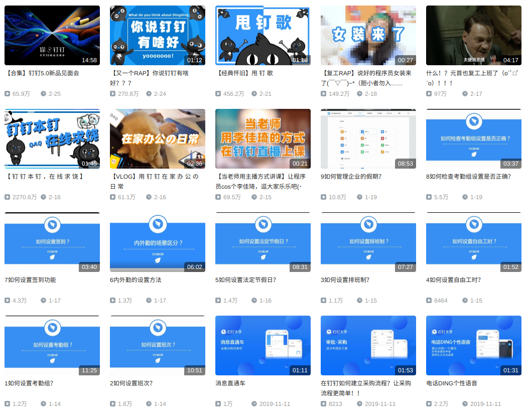This screenshot has width=526, height=420.
Task: Click the play-count icon beside 97万
Action: coord(429,94)
